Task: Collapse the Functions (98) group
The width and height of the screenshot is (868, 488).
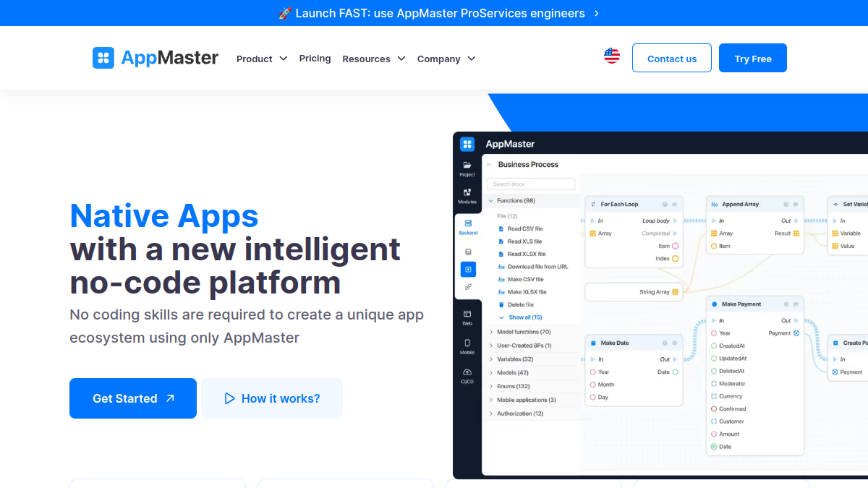Action: coord(532,201)
